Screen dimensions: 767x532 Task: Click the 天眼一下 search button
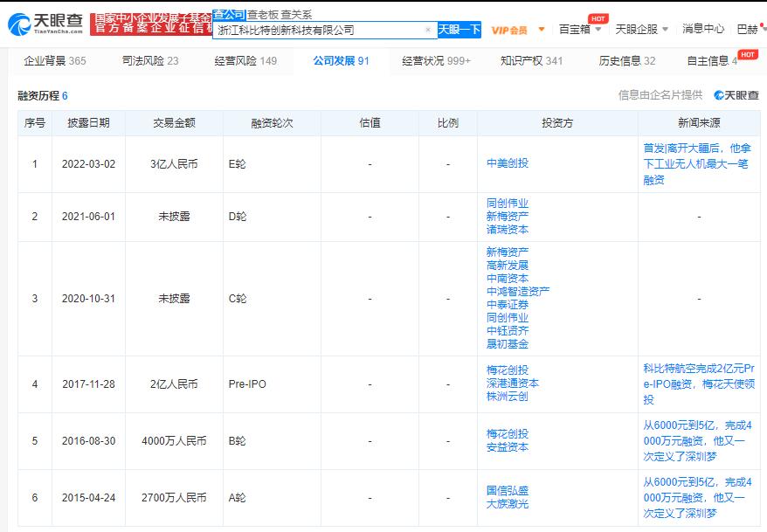point(460,30)
